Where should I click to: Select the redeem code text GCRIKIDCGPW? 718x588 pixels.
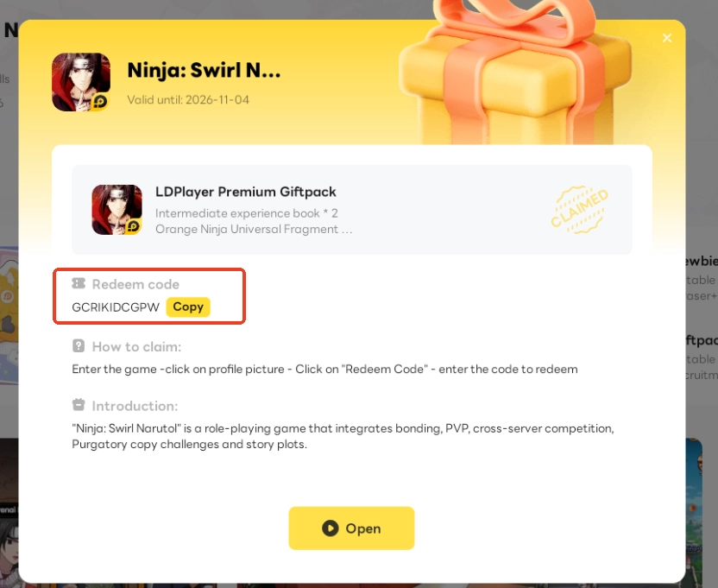pos(116,307)
